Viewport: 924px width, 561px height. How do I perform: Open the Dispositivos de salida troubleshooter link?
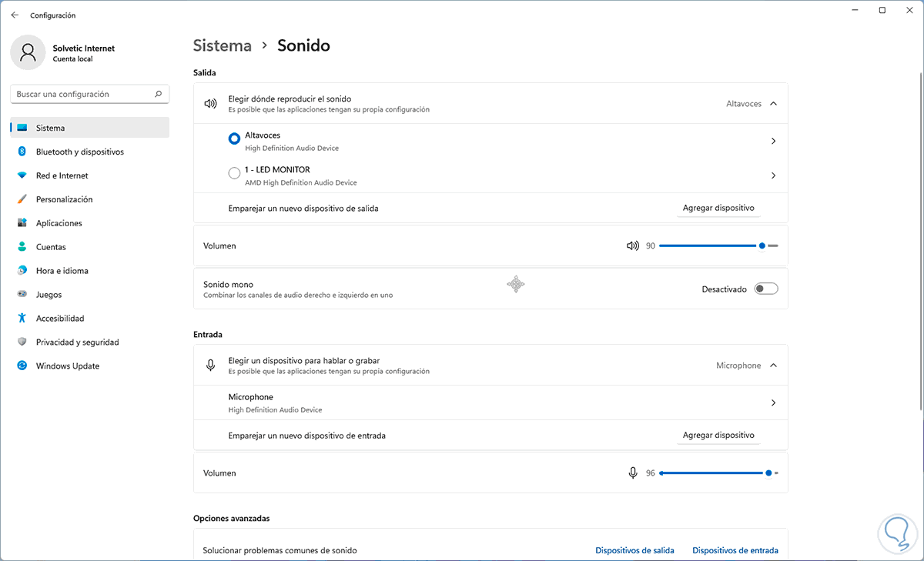tap(634, 551)
